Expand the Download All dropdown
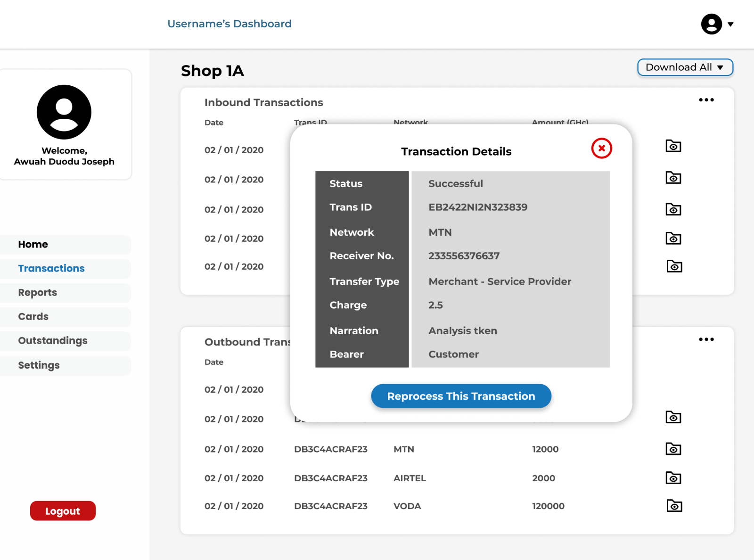 click(685, 67)
